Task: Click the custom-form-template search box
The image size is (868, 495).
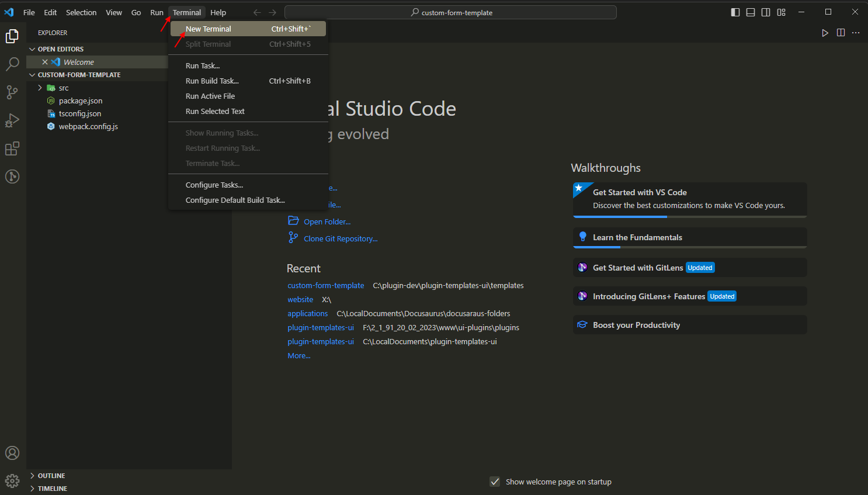Action: point(450,12)
